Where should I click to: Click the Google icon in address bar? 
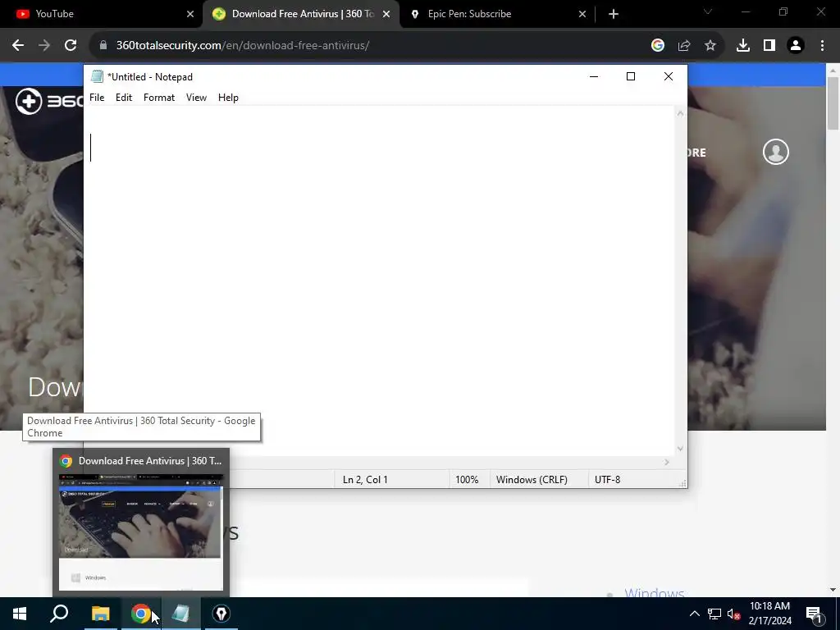click(x=658, y=46)
